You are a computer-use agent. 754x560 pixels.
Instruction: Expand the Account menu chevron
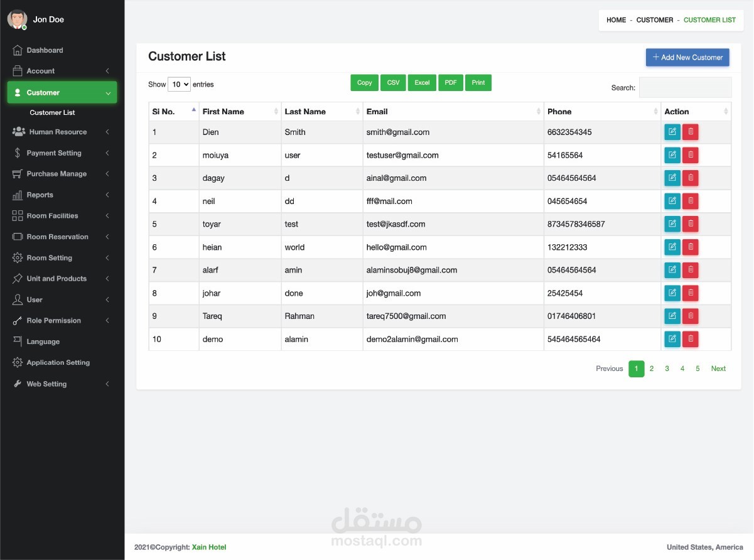(107, 71)
